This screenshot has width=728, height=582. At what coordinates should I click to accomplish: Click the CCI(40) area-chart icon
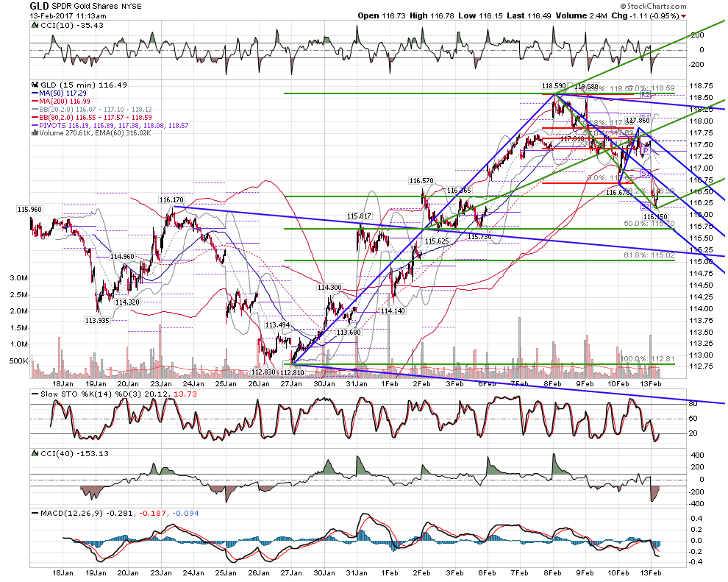35,453
